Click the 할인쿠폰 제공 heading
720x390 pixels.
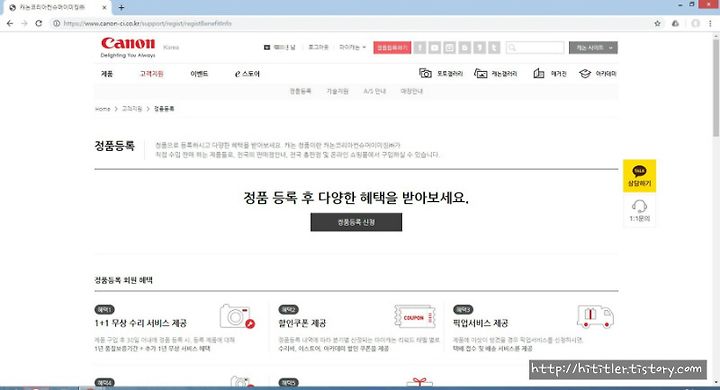click(302, 323)
